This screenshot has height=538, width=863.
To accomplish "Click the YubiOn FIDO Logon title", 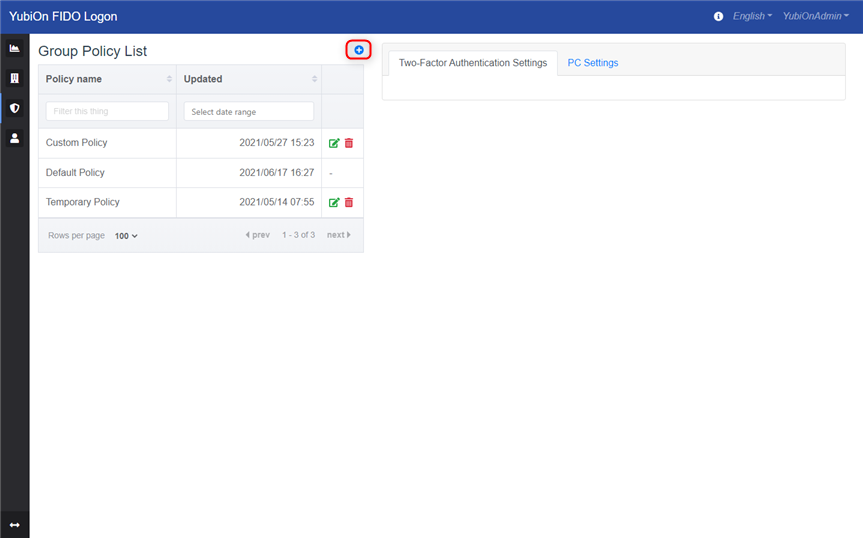I will (63, 17).
